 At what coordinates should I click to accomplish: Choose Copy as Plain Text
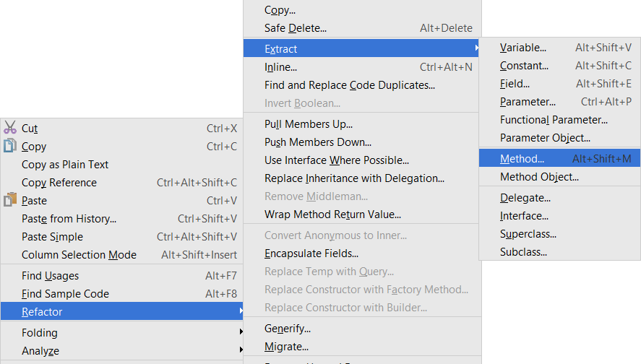[65, 165]
